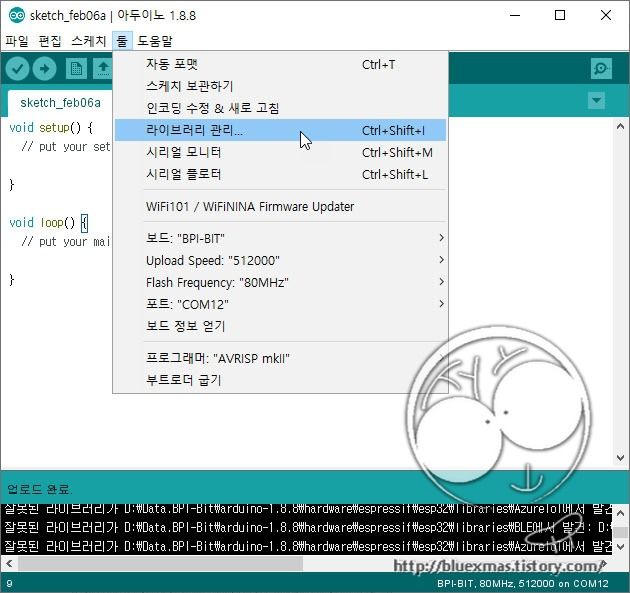Open 라이브러리 관리... entry
The width and height of the screenshot is (630, 593).
pos(280,130)
